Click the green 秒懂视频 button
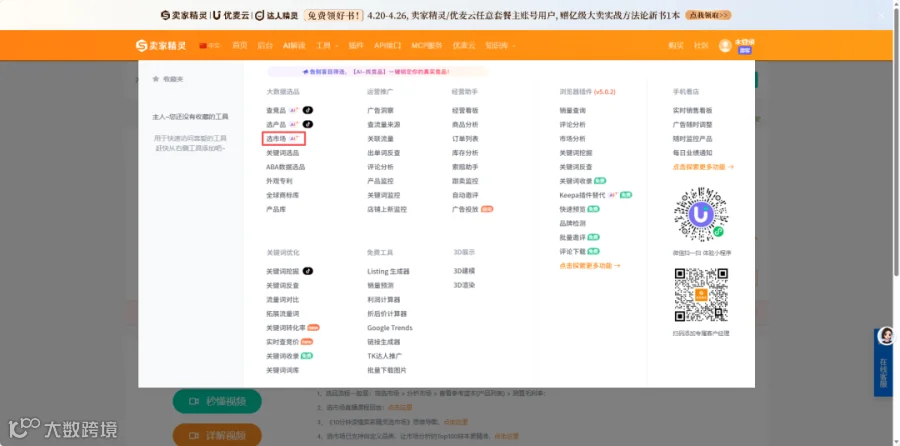900x446 pixels. (217, 401)
